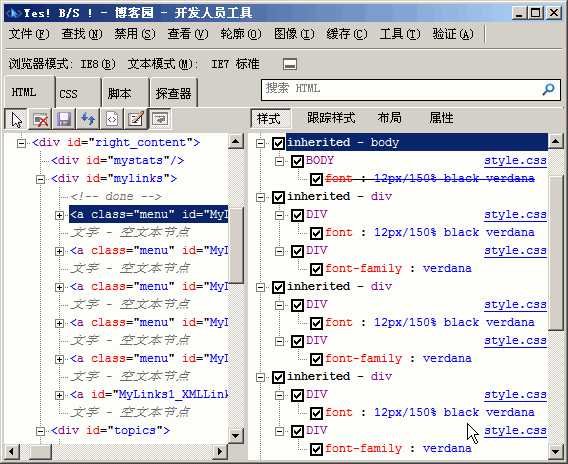568x464 pixels.
Task: Select the 布局 pane tab
Action: (389, 118)
